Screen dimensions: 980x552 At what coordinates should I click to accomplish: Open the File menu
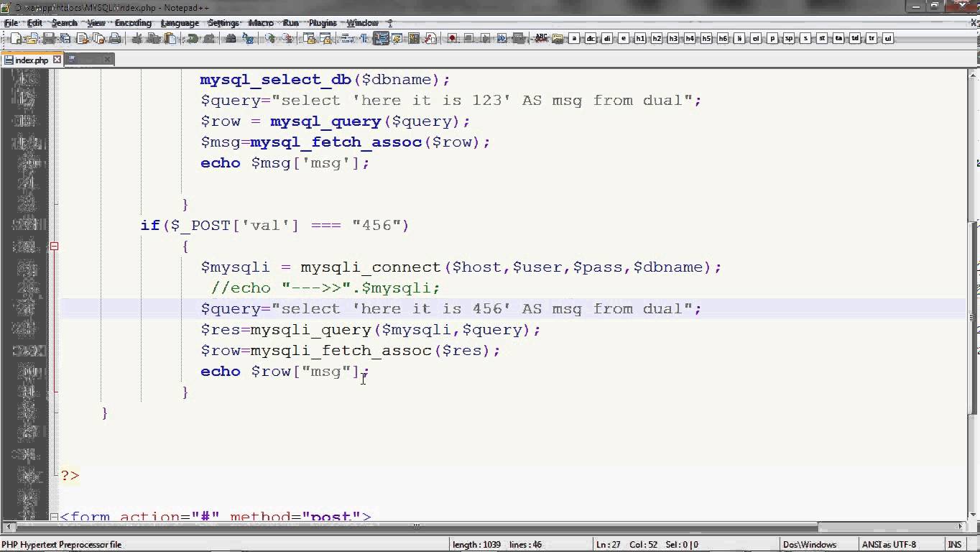click(11, 23)
